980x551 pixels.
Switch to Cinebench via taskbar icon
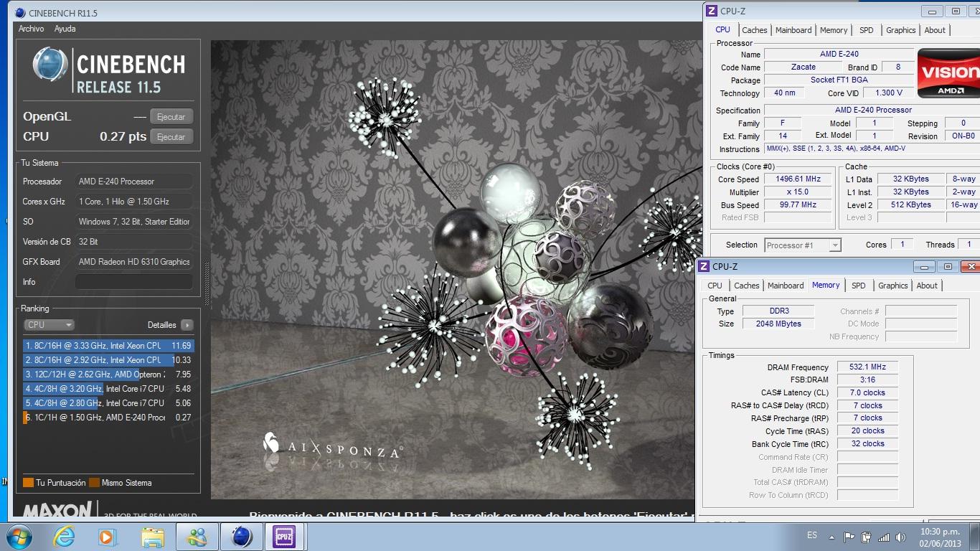(242, 537)
